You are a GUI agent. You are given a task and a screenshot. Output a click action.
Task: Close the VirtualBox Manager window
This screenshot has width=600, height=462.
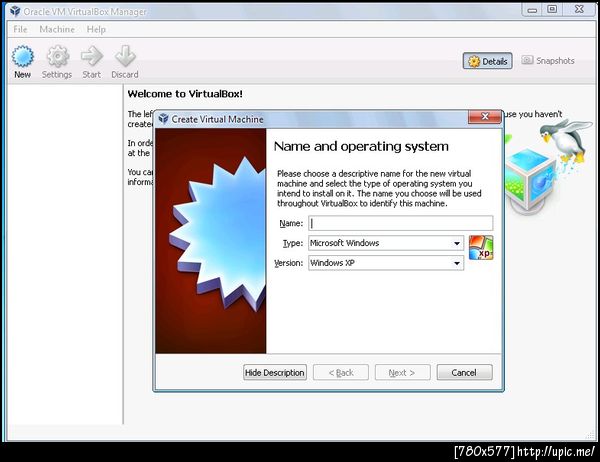pos(579,10)
